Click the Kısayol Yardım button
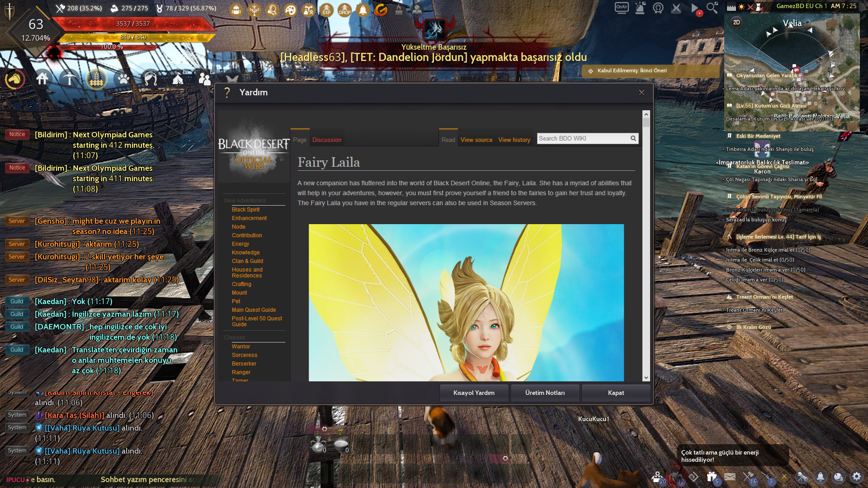 click(474, 393)
